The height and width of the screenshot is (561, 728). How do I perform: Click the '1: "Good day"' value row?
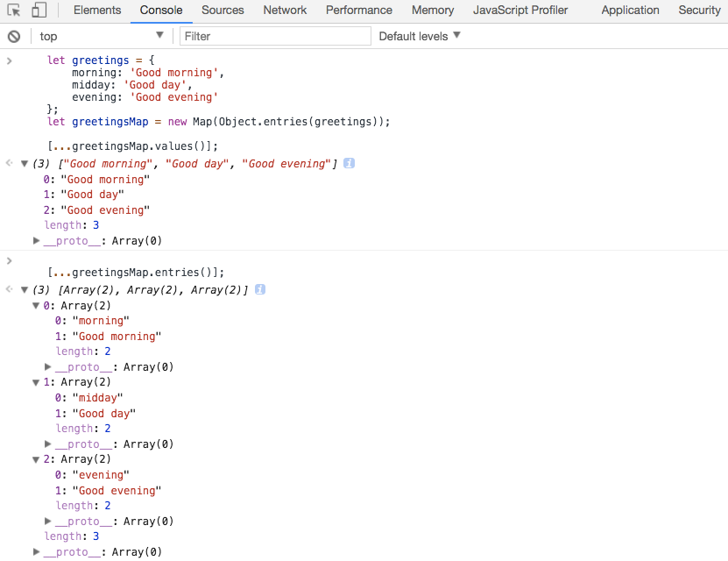pos(83,195)
